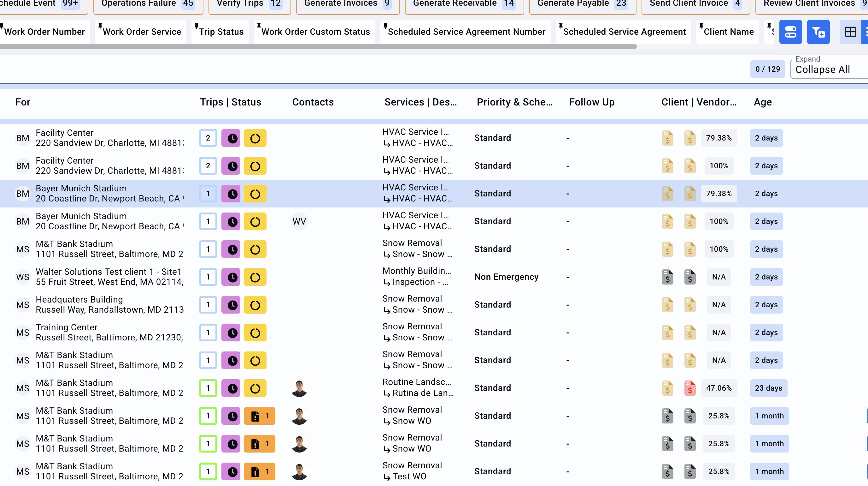Click pin icon on Trip Status filter
The width and height of the screenshot is (868, 486).
coord(196,26)
